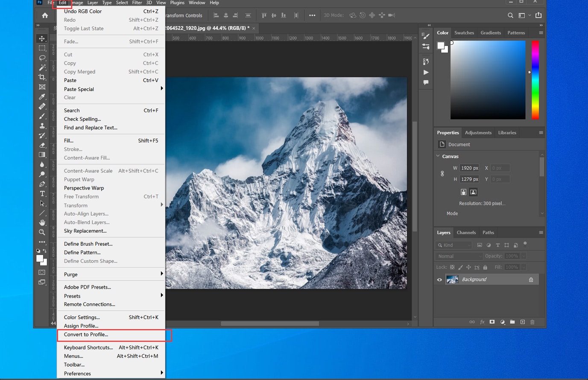This screenshot has height=380, width=588.
Task: Select the Blur tool
Action: [42, 164]
